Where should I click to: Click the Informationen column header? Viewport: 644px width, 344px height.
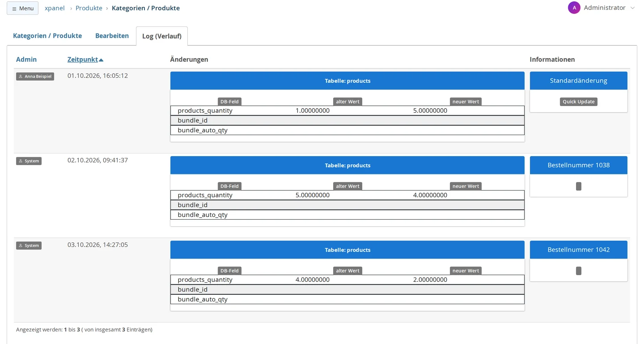(552, 59)
